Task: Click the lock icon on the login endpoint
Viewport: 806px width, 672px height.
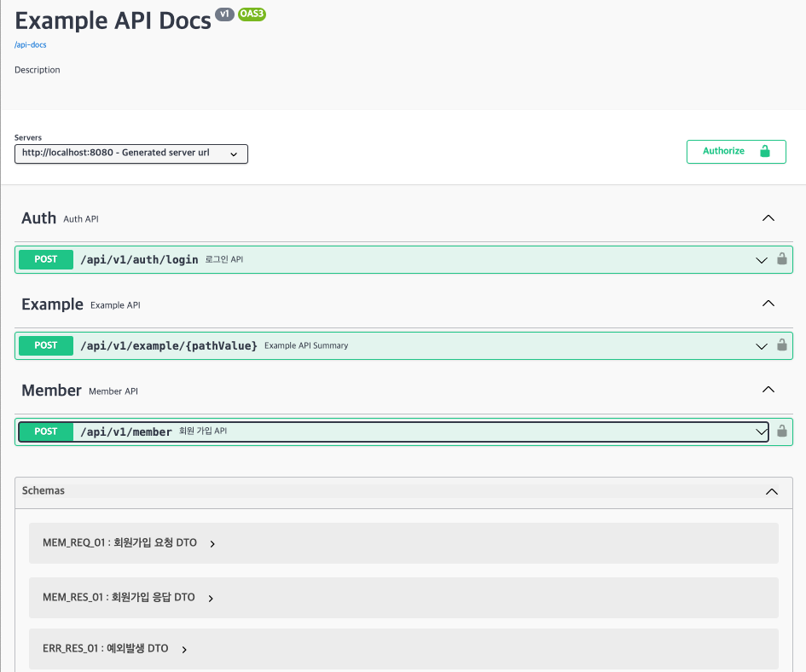Action: point(782,258)
